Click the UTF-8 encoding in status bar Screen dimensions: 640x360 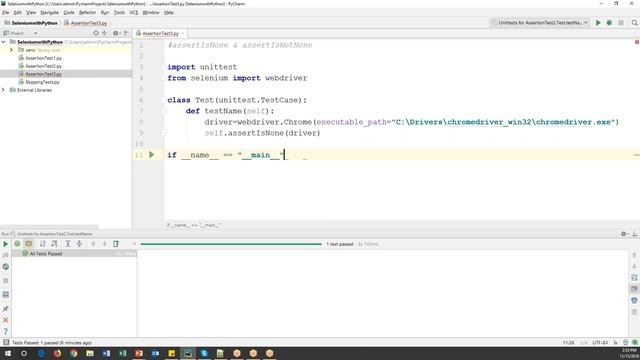600,343
